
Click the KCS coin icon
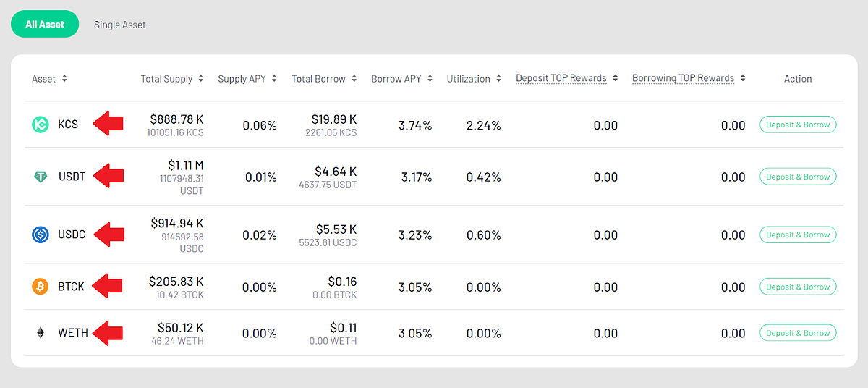(x=41, y=125)
